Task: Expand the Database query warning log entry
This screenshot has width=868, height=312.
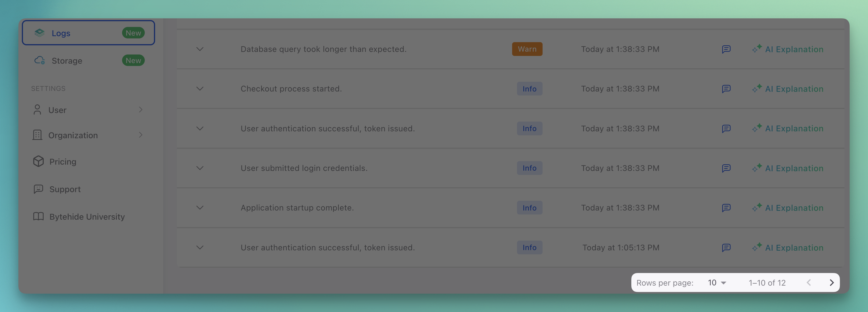Action: (x=199, y=49)
